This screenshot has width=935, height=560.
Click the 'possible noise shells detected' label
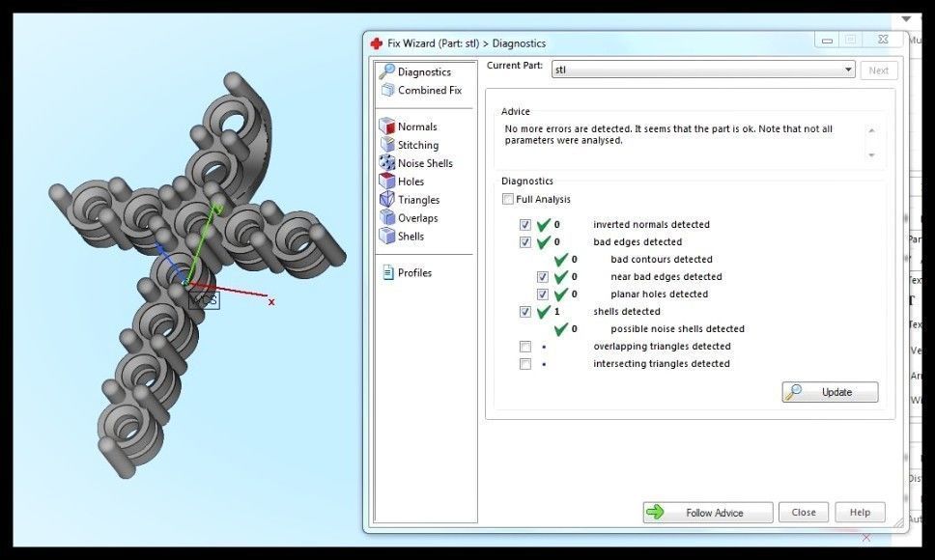[677, 329]
